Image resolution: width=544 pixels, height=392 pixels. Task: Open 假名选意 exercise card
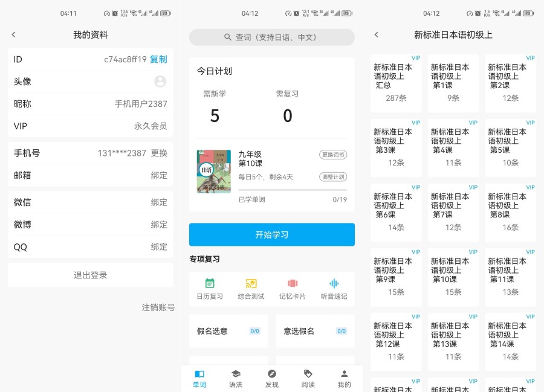point(228,331)
